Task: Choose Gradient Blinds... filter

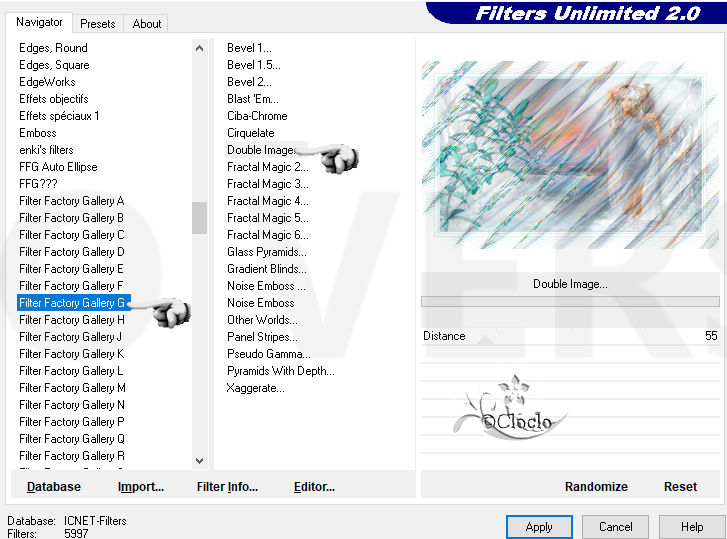Action: tap(267, 269)
